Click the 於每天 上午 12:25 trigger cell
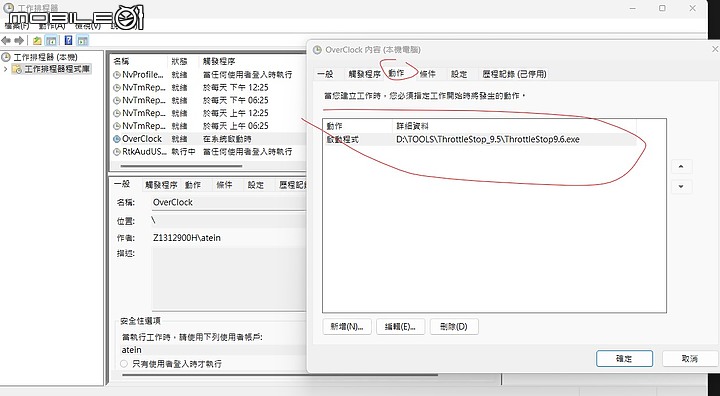The height and width of the screenshot is (396, 720). coord(236,113)
